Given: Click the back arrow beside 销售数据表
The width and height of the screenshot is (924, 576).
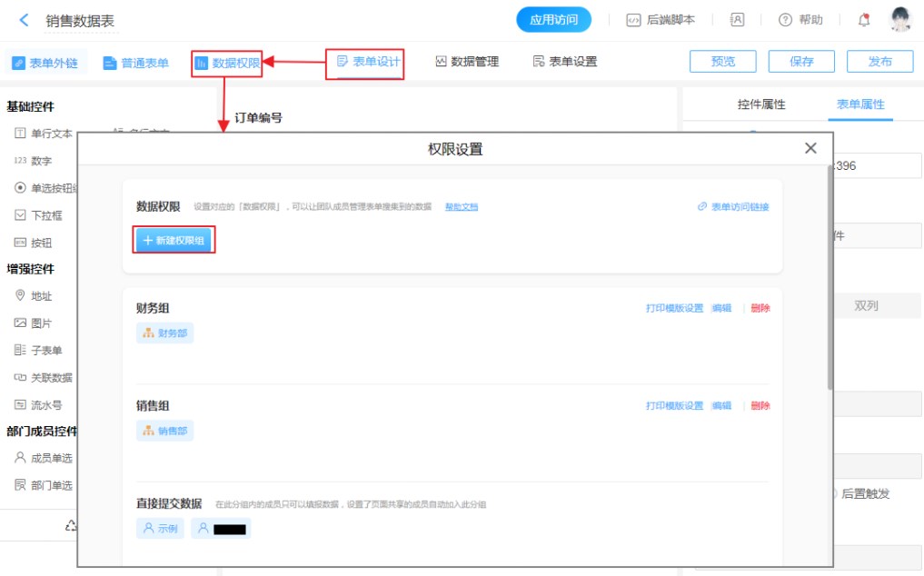Looking at the screenshot, I should point(24,20).
